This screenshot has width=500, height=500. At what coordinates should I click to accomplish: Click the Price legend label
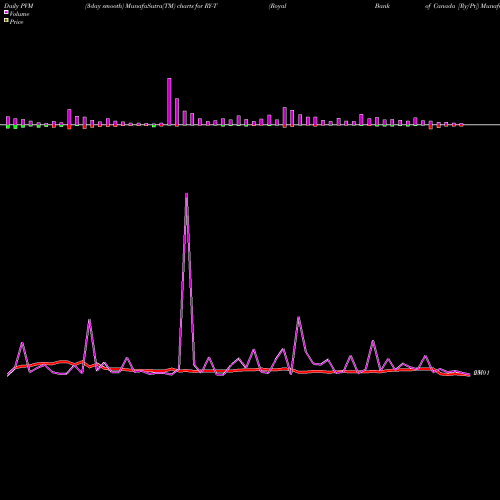point(16,22)
